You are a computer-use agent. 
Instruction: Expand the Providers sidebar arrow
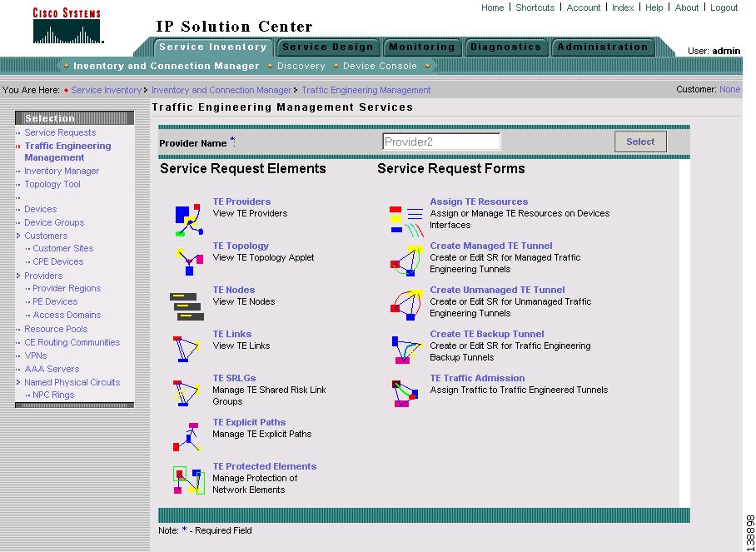pos(17,276)
